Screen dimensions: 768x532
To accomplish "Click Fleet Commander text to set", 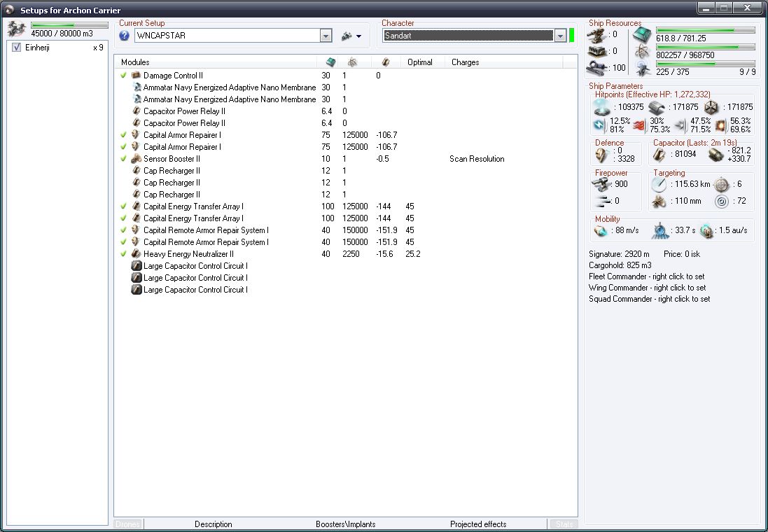I will 646,276.
